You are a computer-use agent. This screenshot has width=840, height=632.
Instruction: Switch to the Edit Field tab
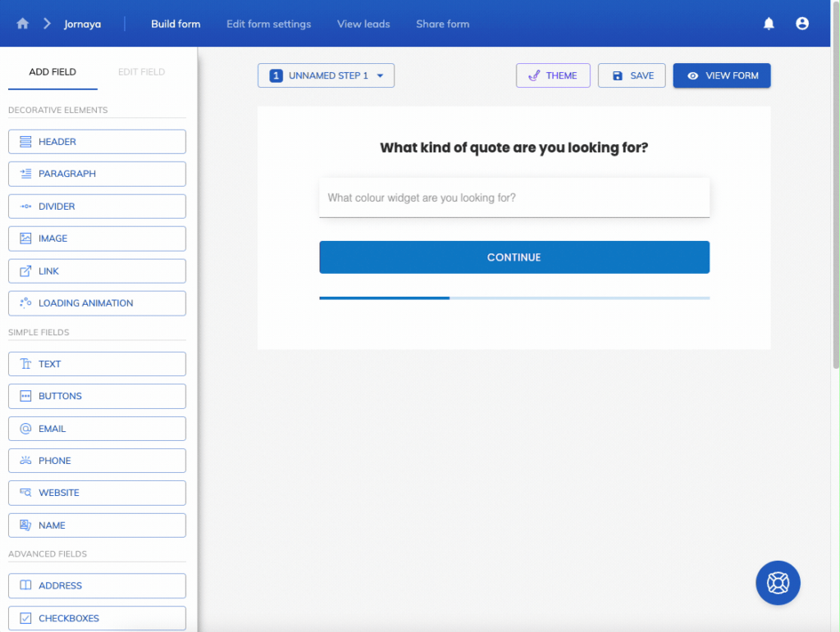(141, 71)
